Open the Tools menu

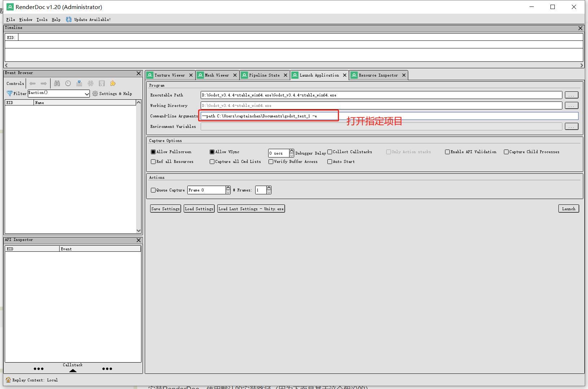coord(42,20)
